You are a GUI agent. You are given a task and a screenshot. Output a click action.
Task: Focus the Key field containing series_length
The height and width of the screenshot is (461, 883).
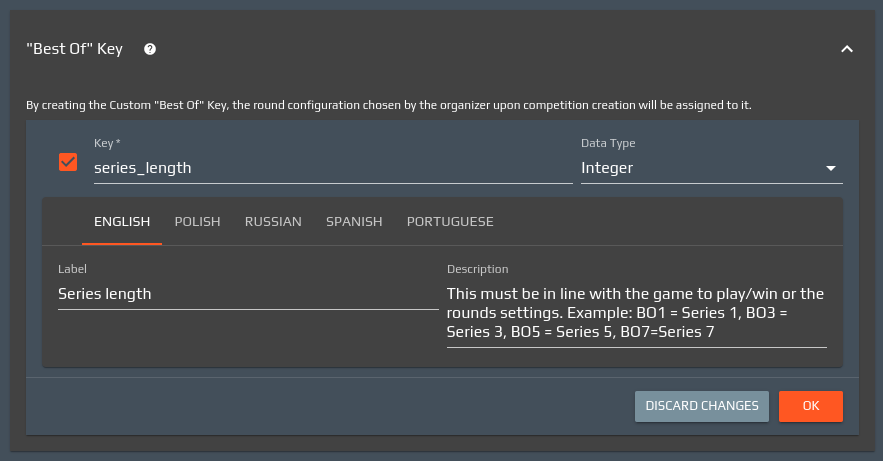(x=330, y=168)
